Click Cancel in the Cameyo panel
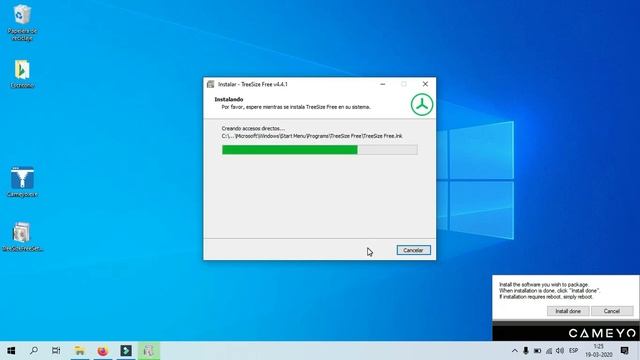 612,311
